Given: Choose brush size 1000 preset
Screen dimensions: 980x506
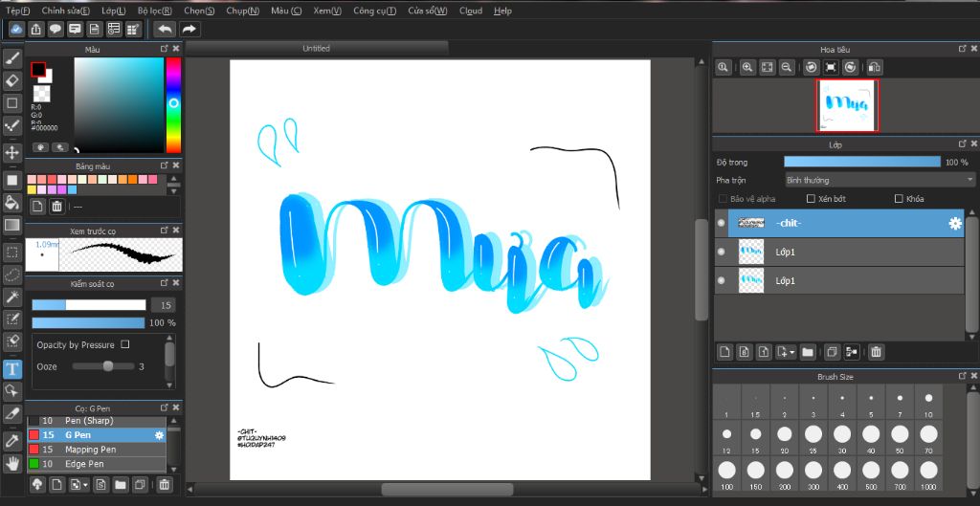Looking at the screenshot, I should pyautogui.click(x=928, y=474).
